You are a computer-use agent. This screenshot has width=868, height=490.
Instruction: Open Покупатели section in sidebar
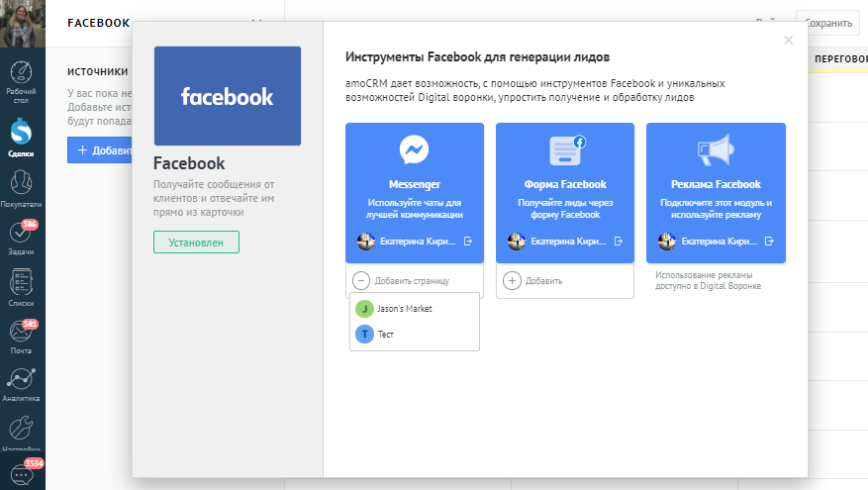point(21,189)
